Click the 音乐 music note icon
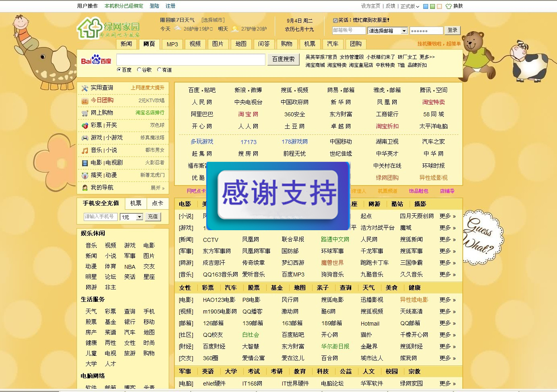Viewport: 557px width, 392px height. click(85, 151)
